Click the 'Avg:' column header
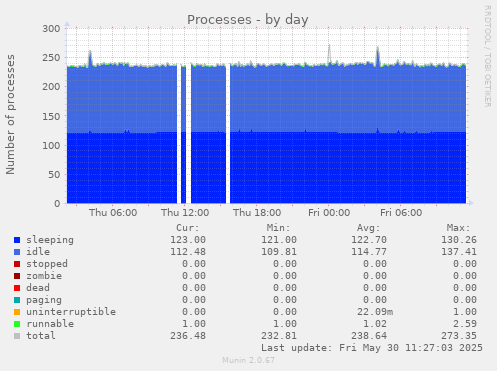 (x=368, y=228)
